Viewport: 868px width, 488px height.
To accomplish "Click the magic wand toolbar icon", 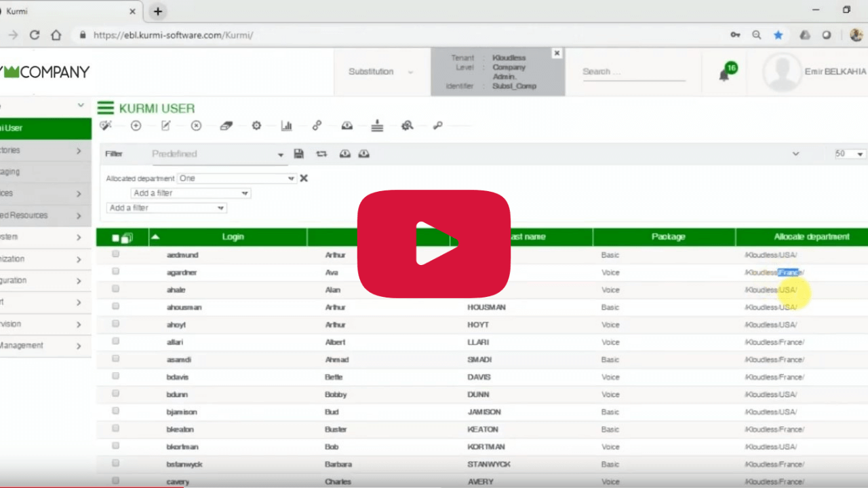I will coord(105,125).
